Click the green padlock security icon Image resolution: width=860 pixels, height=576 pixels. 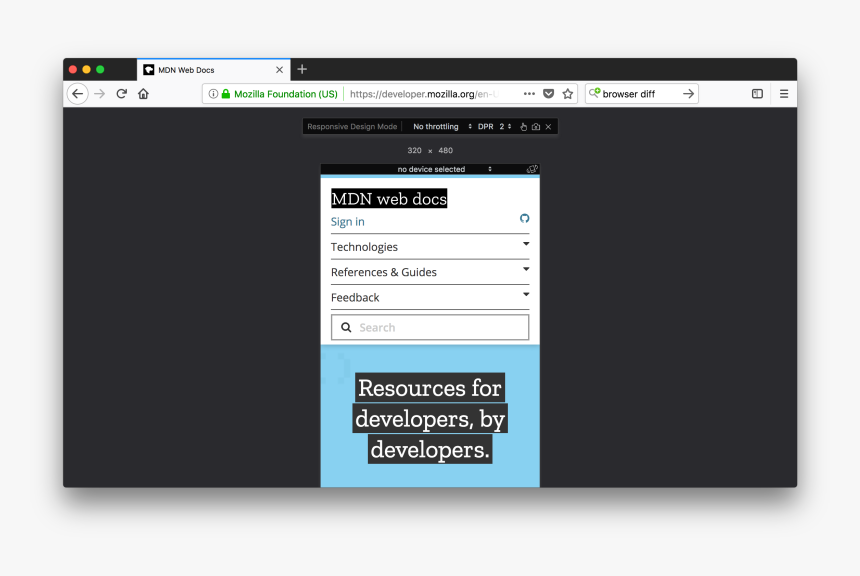(x=225, y=94)
